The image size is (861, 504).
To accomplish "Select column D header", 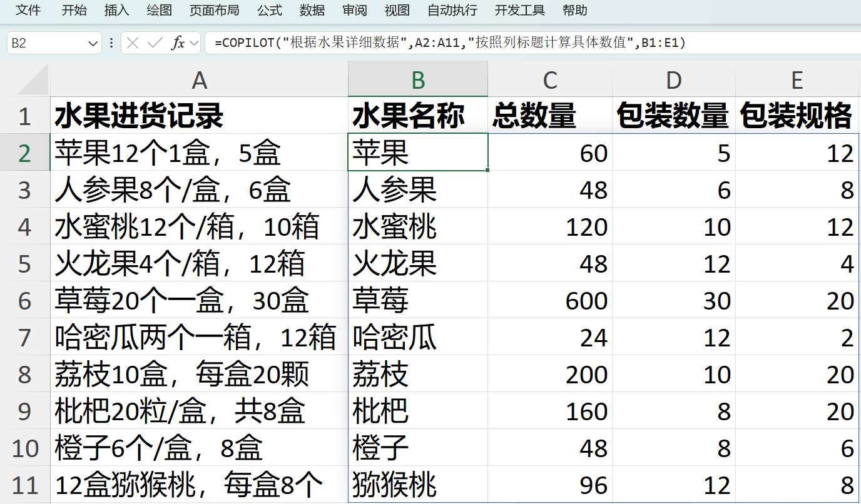I will pos(674,80).
